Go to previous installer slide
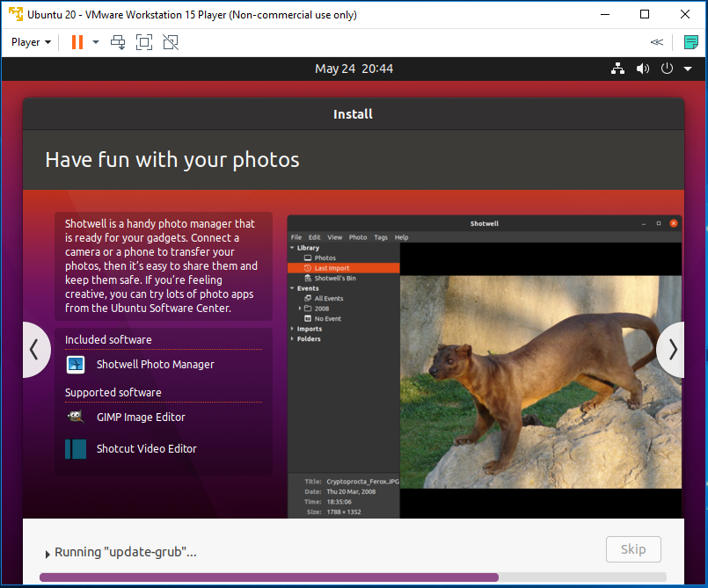Screen dimensions: 708x588 click(35, 350)
